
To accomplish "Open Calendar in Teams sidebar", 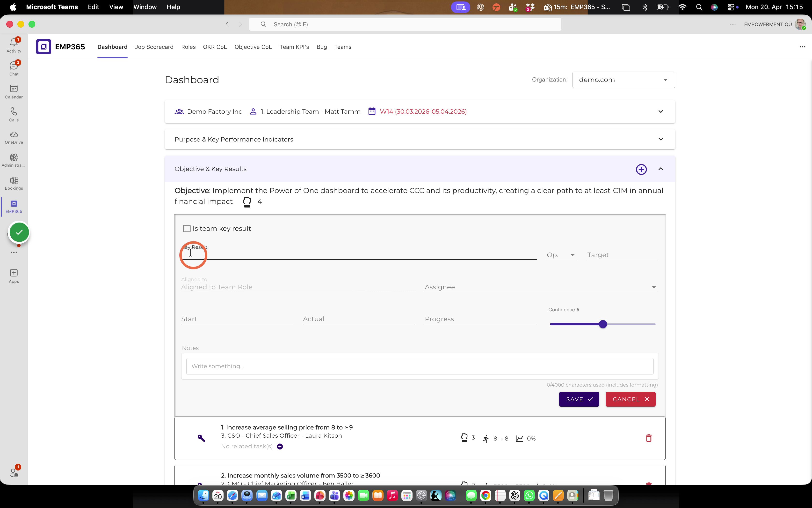I will [14, 91].
